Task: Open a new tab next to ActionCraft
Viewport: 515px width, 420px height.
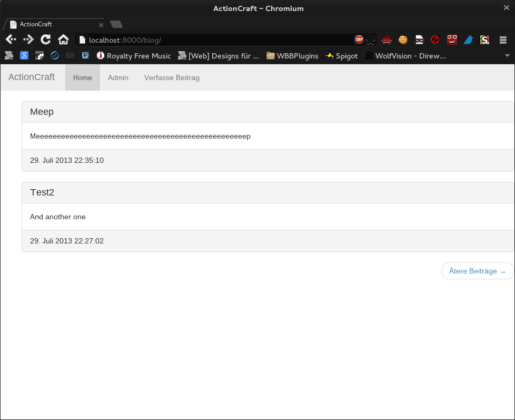Action: coord(116,24)
